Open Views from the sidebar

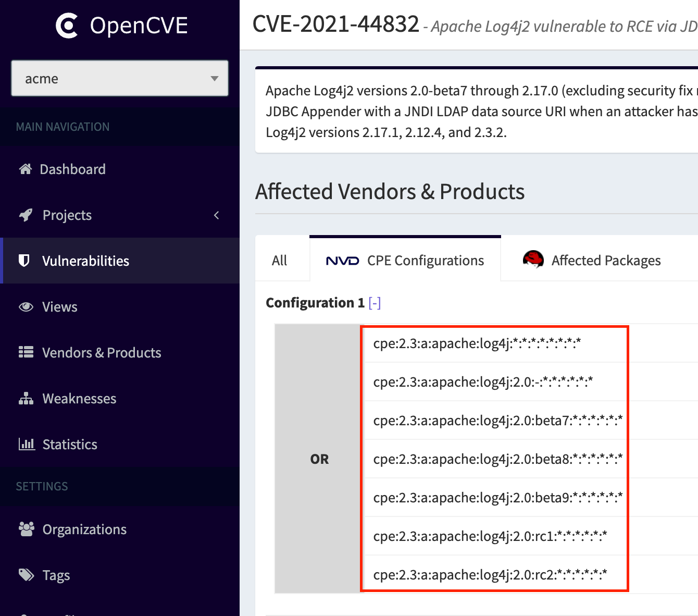[120, 306]
